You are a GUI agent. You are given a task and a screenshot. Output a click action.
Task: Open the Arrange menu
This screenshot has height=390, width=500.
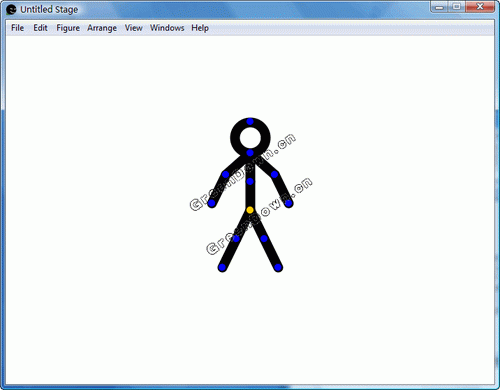102,28
